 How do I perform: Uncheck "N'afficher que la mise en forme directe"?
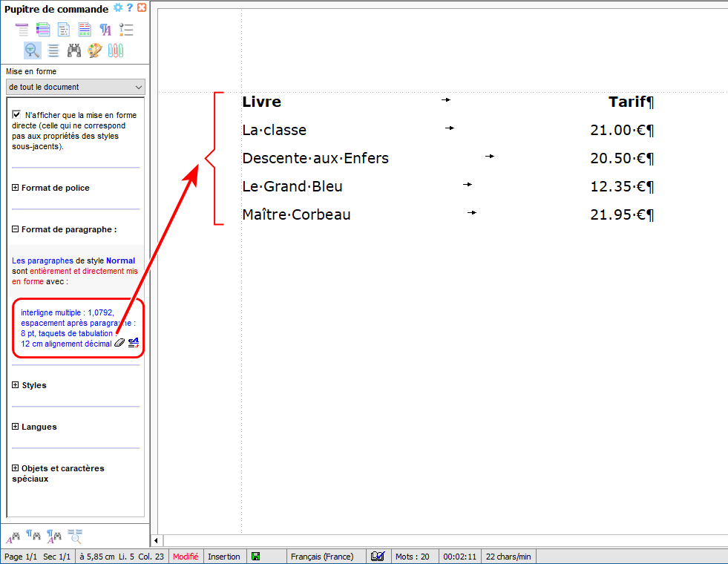point(16,115)
